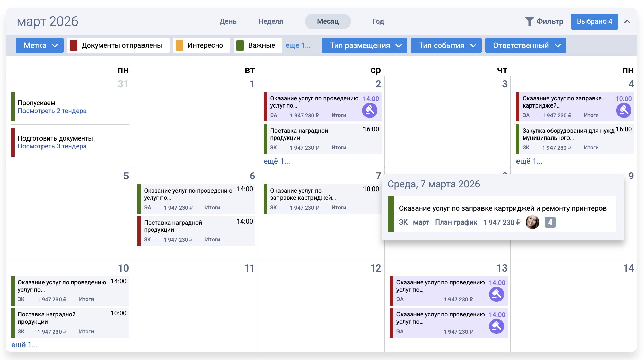This screenshot has width=644, height=360.
Task: Click the gray badge numbered 4
Action: pyautogui.click(x=550, y=222)
